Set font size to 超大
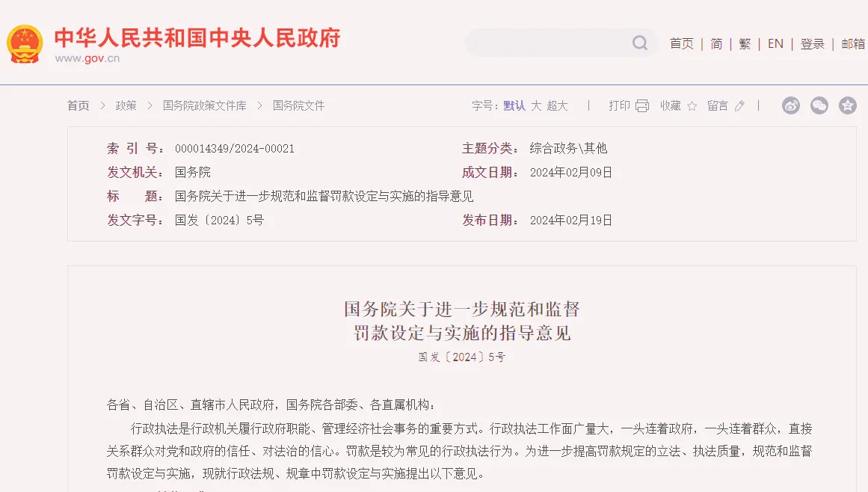The height and width of the screenshot is (492, 868). pyautogui.click(x=557, y=105)
